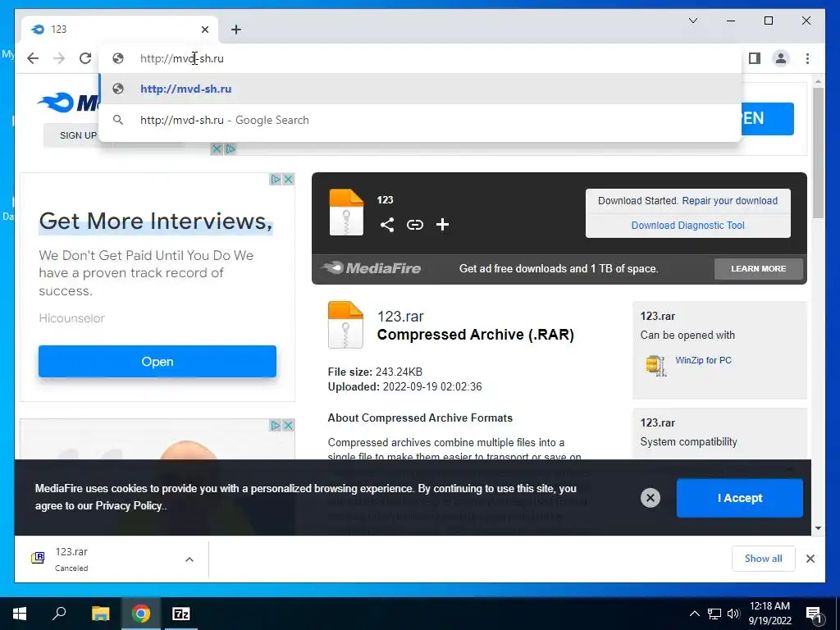Open the notification center icon

(x=815, y=615)
